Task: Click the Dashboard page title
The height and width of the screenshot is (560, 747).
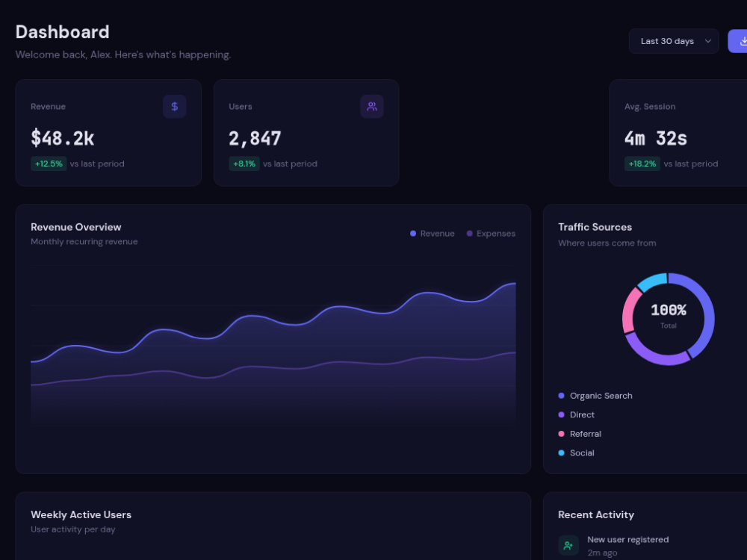Action: pyautogui.click(x=63, y=32)
